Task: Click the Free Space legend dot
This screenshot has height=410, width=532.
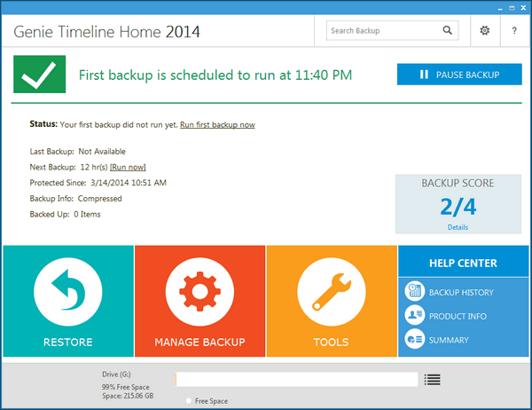Action: click(x=189, y=401)
